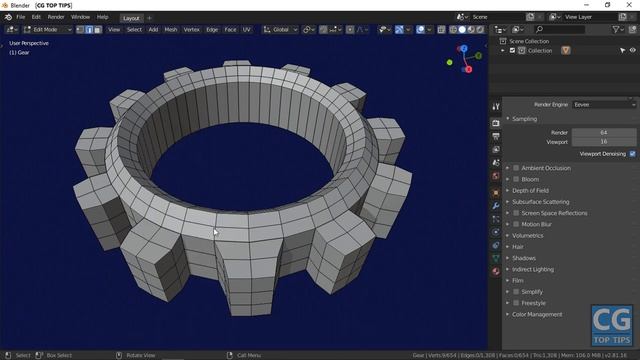
Task: Open the Physics properties tab
Action: (496, 232)
